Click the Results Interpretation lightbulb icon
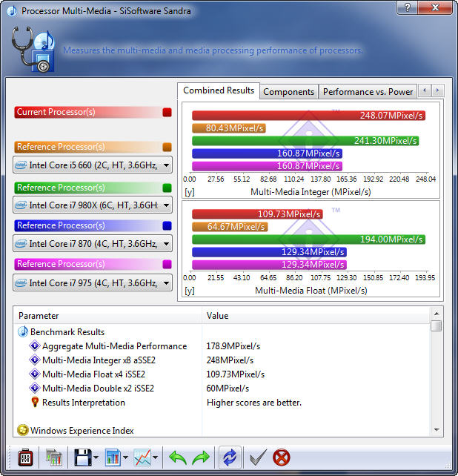458x476 pixels. [x=35, y=403]
